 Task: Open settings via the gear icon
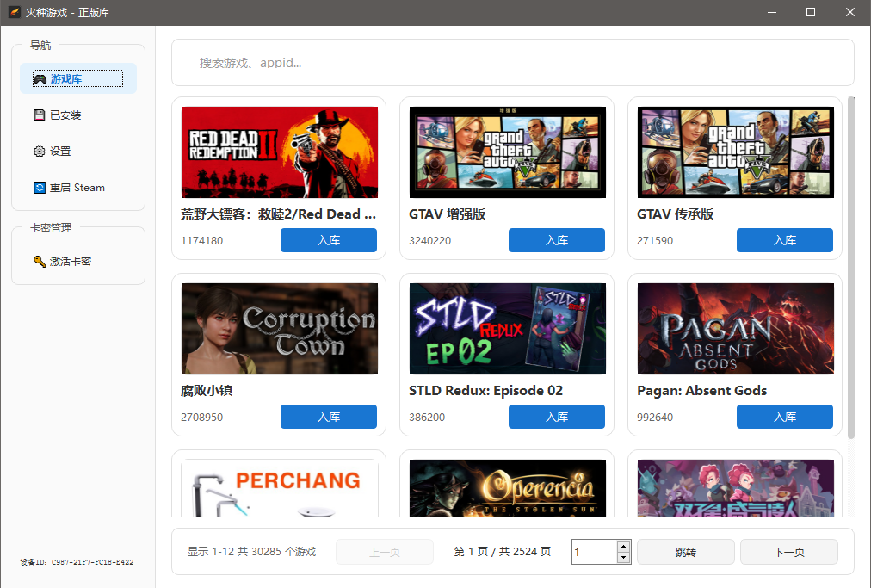pyautogui.click(x=39, y=151)
